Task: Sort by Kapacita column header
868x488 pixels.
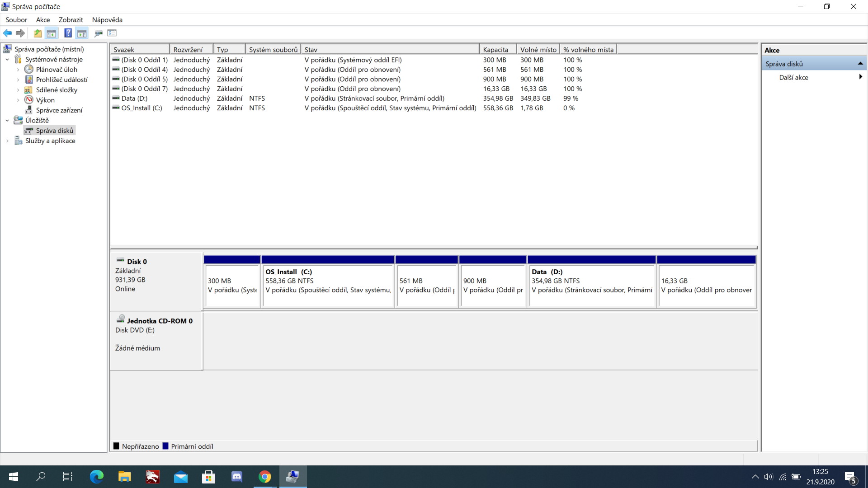Action: (x=495, y=50)
